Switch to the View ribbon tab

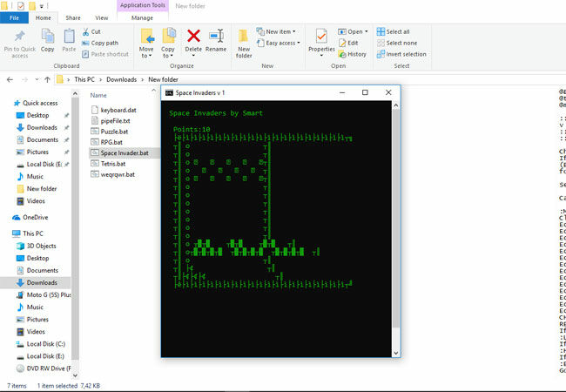coord(101,17)
